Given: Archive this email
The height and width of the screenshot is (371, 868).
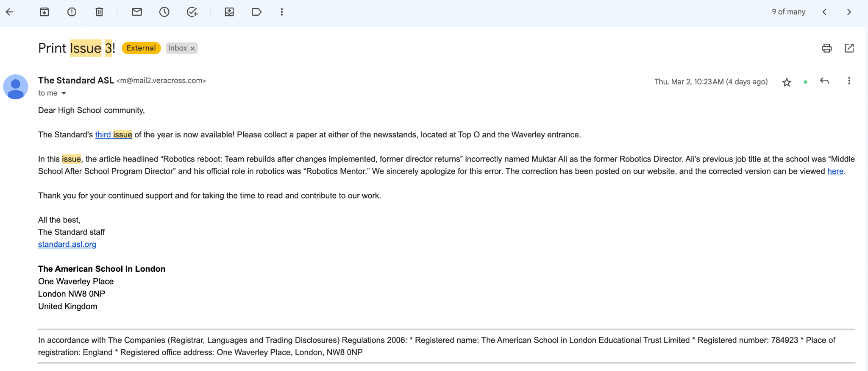Looking at the screenshot, I should coord(44,12).
